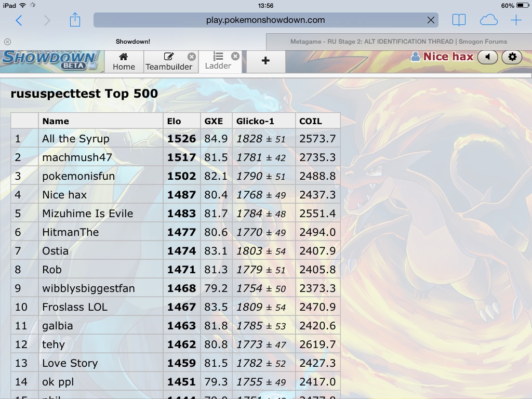Tap the play.pokemonshowdown.com address bar

point(265,20)
